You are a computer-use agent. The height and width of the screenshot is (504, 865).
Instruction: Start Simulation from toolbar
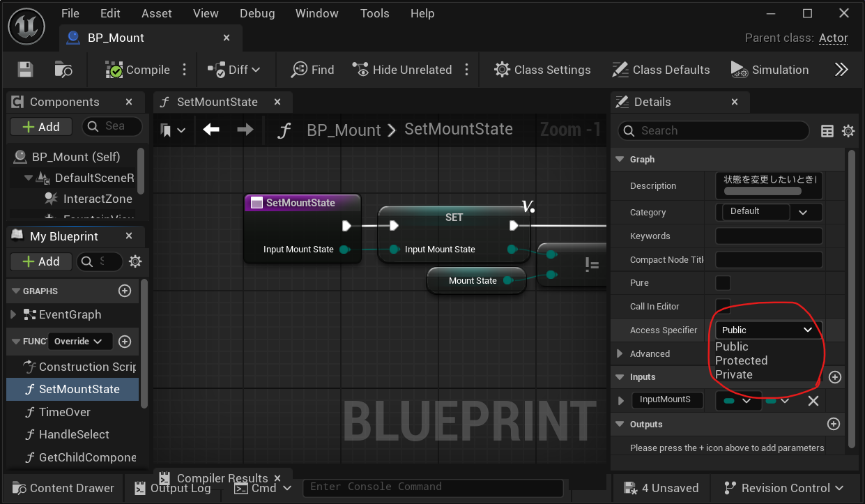pyautogui.click(x=770, y=70)
